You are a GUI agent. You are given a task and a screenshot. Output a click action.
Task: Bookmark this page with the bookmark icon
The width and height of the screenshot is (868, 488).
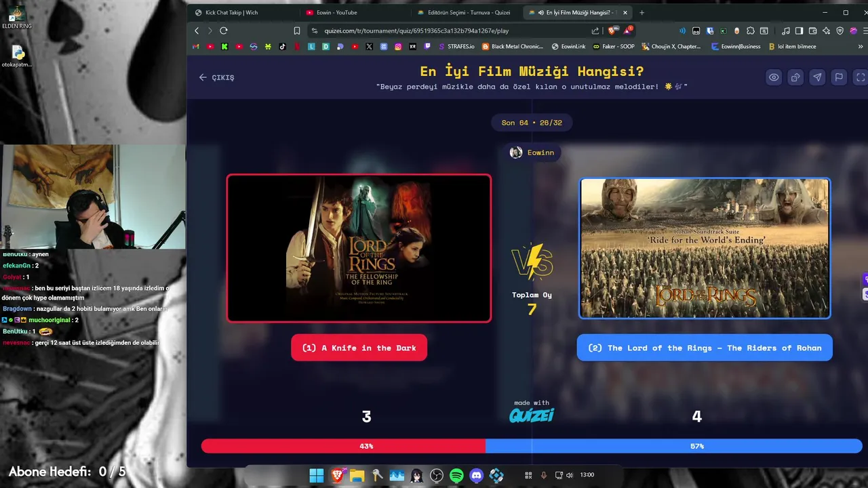tap(297, 30)
